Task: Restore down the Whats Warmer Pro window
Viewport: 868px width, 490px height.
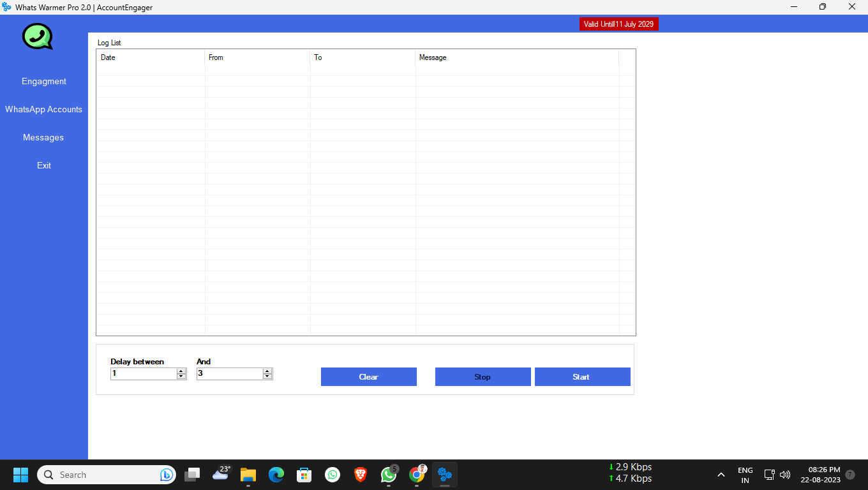Action: [x=823, y=7]
